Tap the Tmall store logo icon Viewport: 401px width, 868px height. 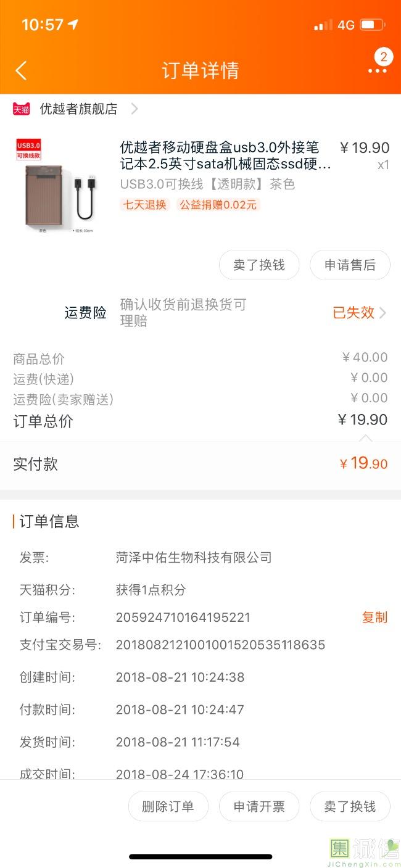[22, 109]
